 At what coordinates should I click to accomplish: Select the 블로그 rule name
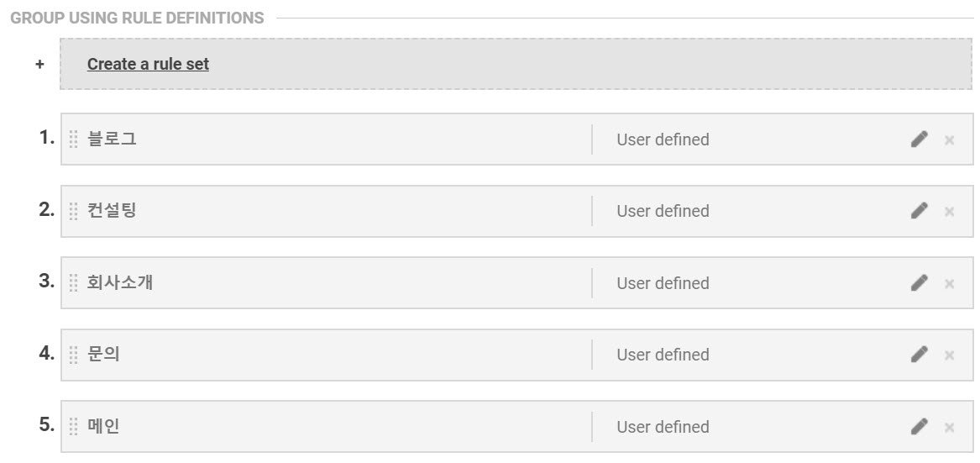[112, 139]
